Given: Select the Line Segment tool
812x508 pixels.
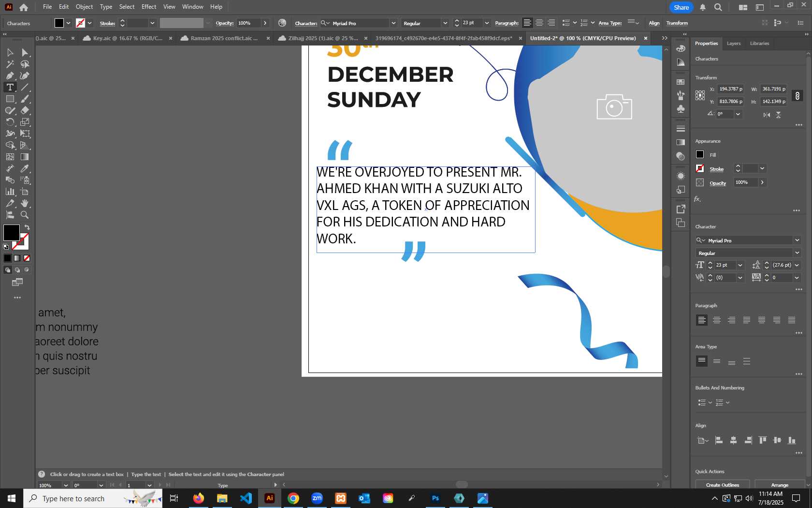Looking at the screenshot, I should [x=25, y=87].
